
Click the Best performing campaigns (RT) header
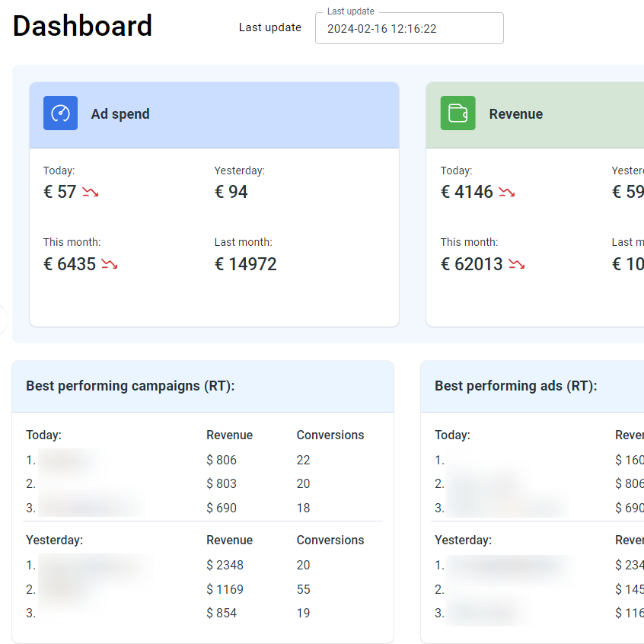130,386
